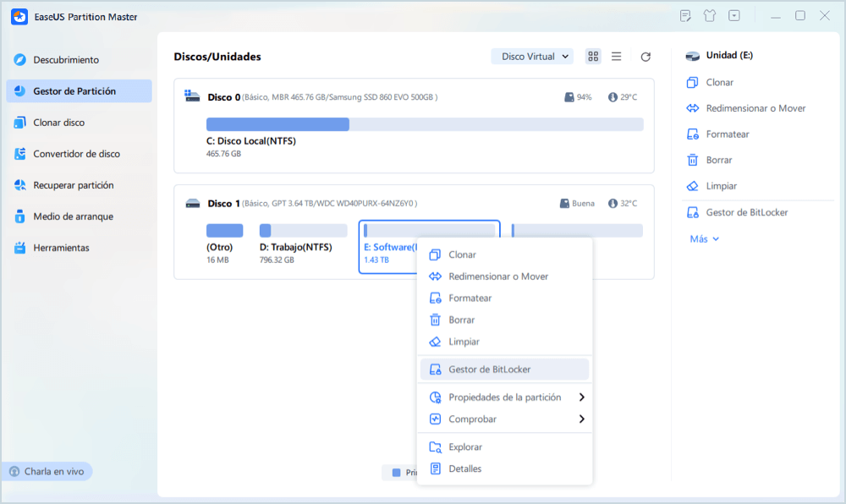Click Borrar in the right panel

point(709,160)
